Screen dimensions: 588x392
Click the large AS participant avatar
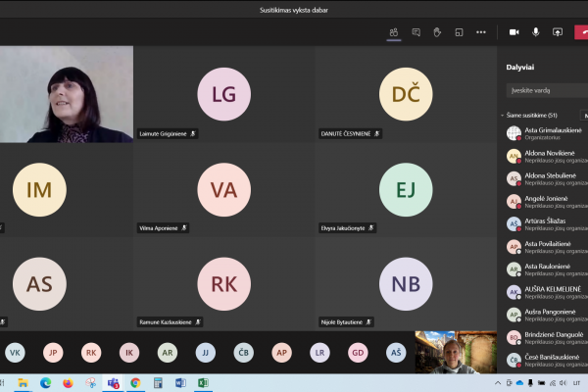[x=39, y=284]
